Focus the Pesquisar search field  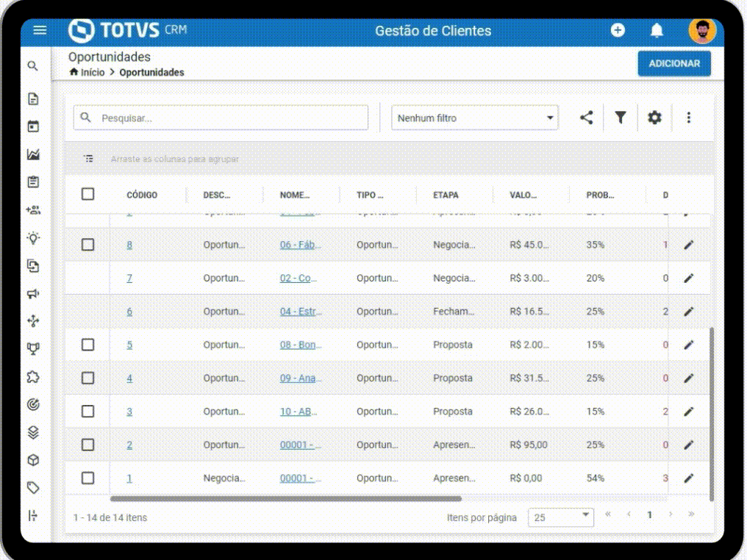pos(221,118)
